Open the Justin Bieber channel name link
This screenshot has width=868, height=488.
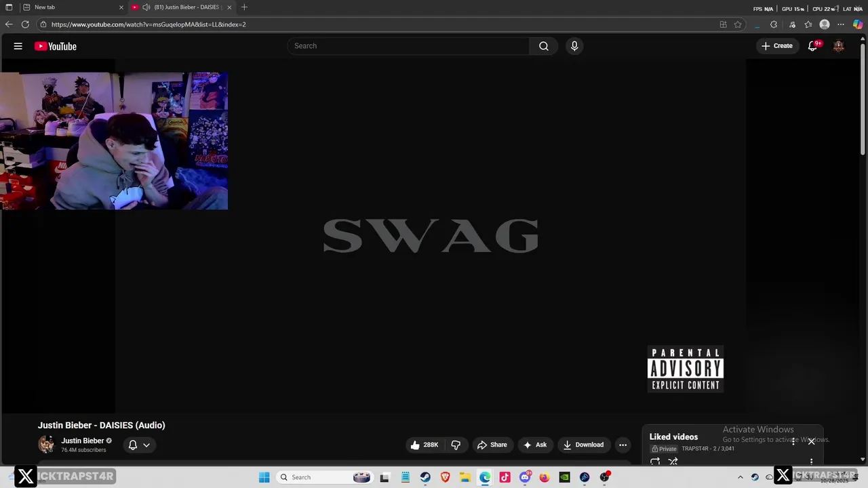click(83, 441)
